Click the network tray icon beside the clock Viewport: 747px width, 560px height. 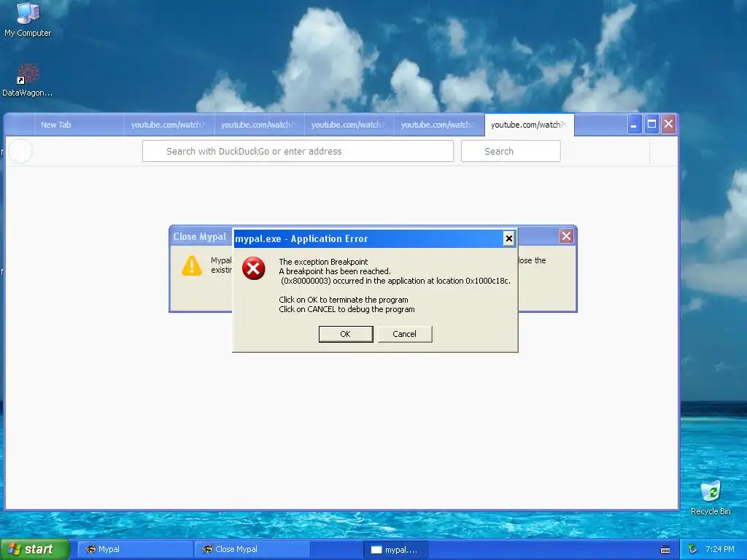(x=693, y=549)
